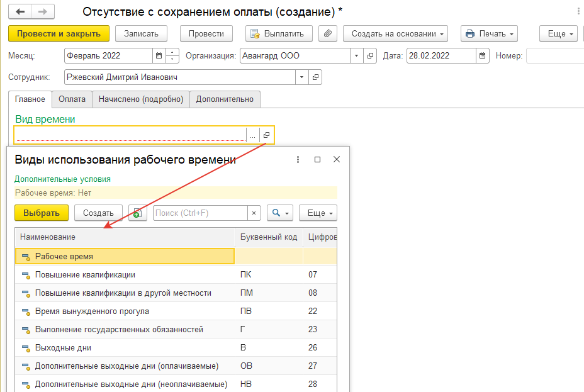Click the letter code 'ПВ' cell

tap(269, 311)
